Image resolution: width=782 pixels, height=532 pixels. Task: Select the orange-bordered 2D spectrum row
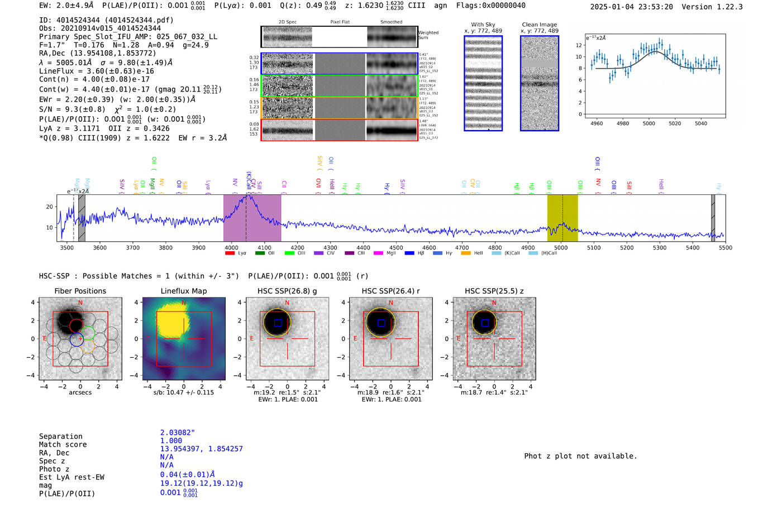pos(340,108)
